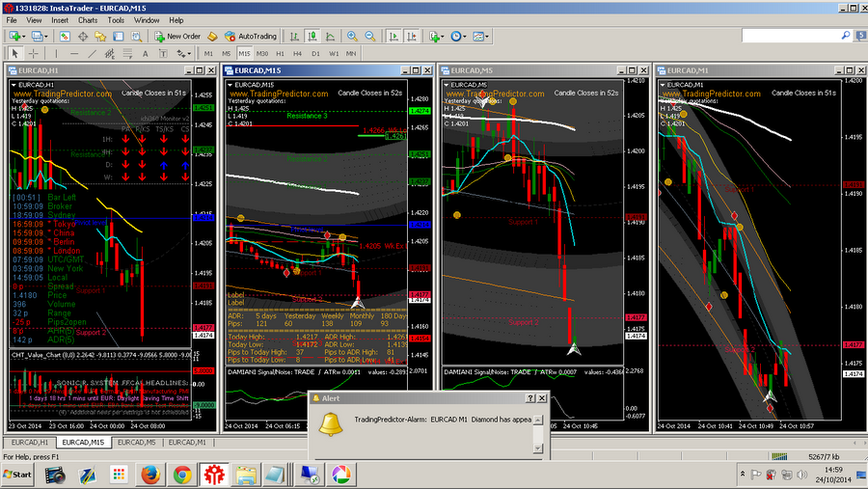The width and height of the screenshot is (868, 489).
Task: Open the Charts menu
Action: click(x=88, y=20)
